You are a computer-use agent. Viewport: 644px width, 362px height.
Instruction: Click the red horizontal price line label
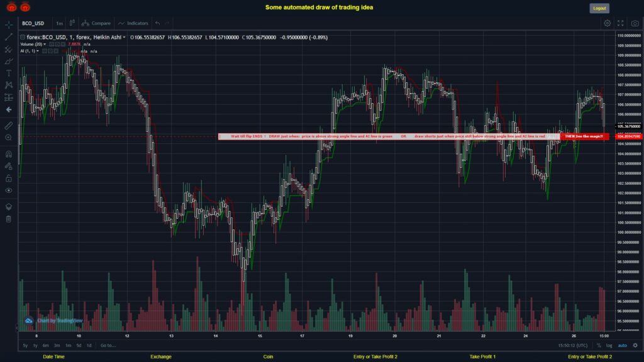click(629, 136)
